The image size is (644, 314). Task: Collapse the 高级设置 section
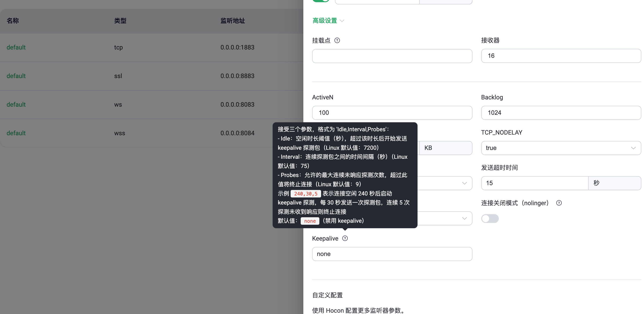(328, 20)
